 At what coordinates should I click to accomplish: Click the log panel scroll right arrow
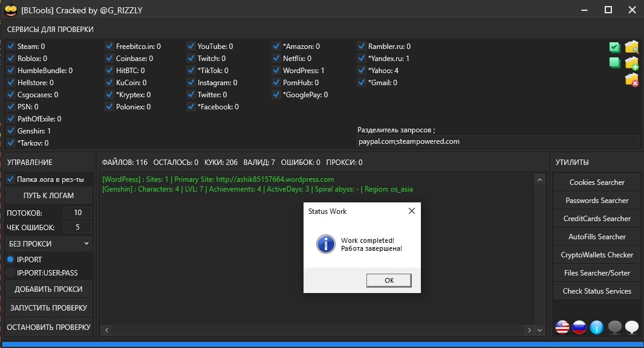pos(529,330)
